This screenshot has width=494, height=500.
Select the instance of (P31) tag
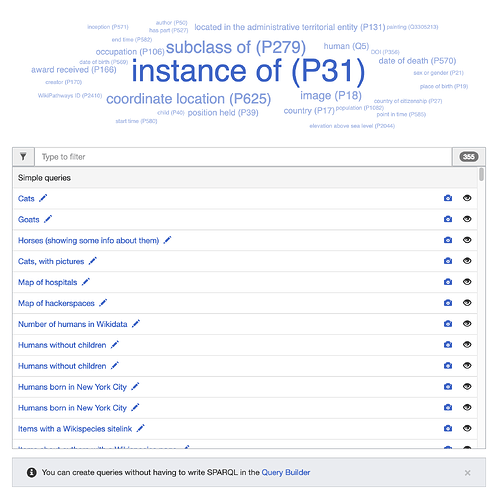coord(248,71)
